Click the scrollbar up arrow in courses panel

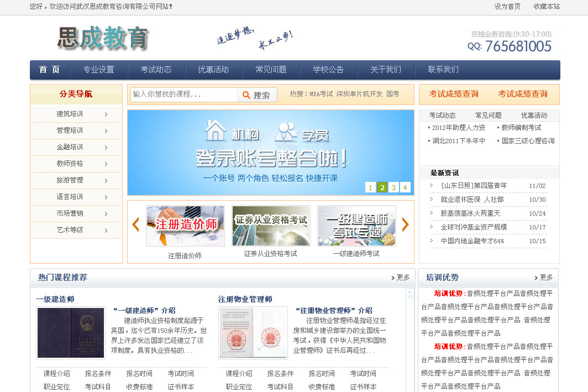click(x=410, y=292)
